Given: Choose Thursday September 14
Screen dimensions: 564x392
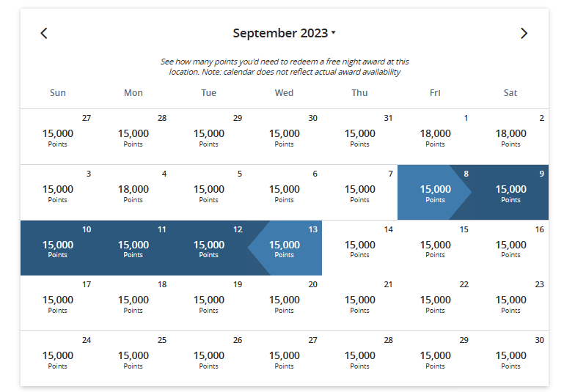Looking at the screenshot, I should (359, 248).
